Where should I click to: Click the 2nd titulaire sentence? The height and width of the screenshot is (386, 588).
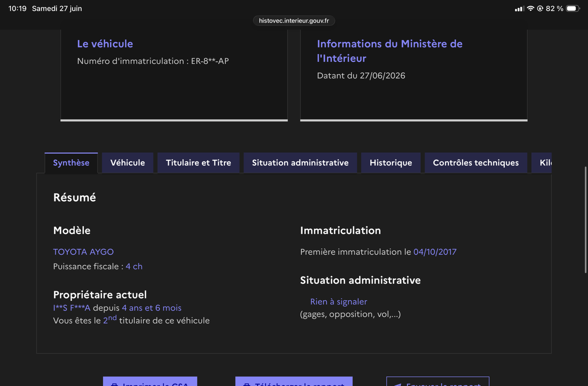click(x=131, y=320)
